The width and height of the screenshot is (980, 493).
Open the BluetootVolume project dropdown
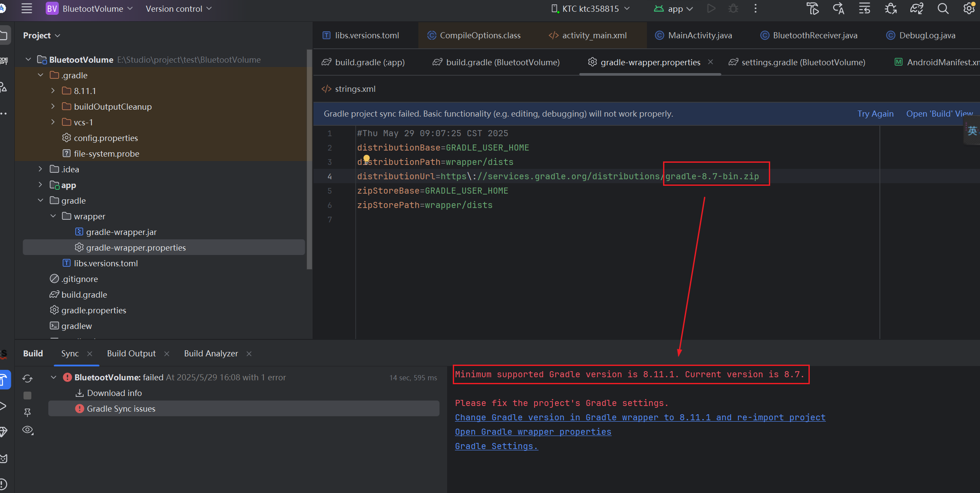pos(98,9)
